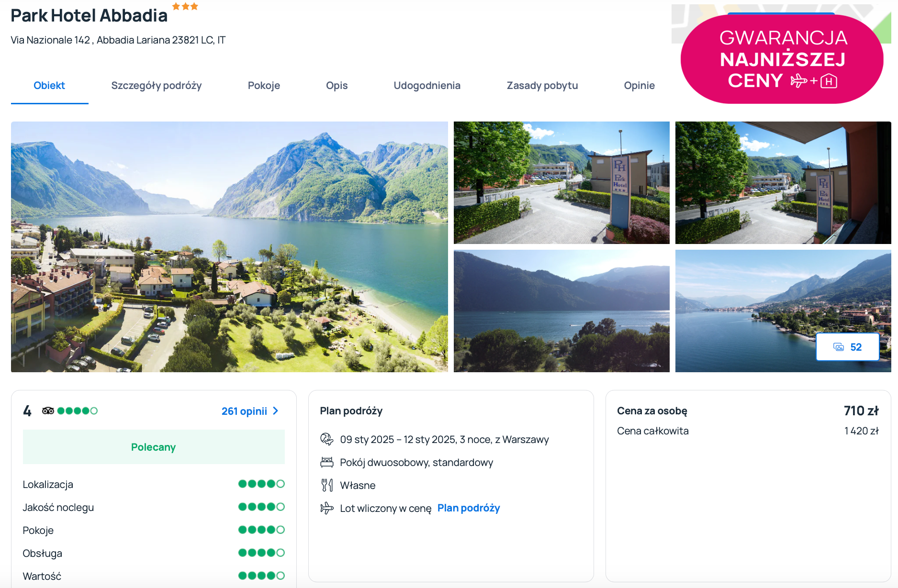This screenshot has height=588, width=898.
Task: Open the Zasady pobytu tab
Action: (542, 86)
